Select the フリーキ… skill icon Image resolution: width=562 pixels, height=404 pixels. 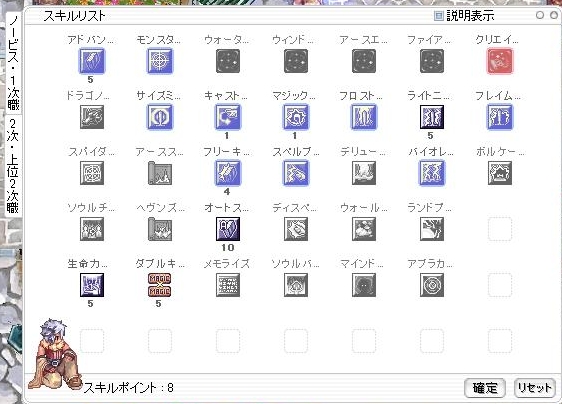228,173
